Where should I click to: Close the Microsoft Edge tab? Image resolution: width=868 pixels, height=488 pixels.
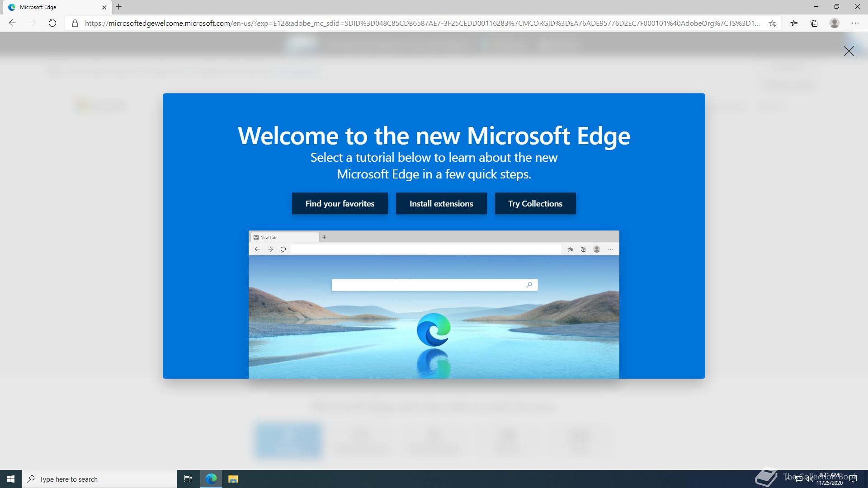104,7
